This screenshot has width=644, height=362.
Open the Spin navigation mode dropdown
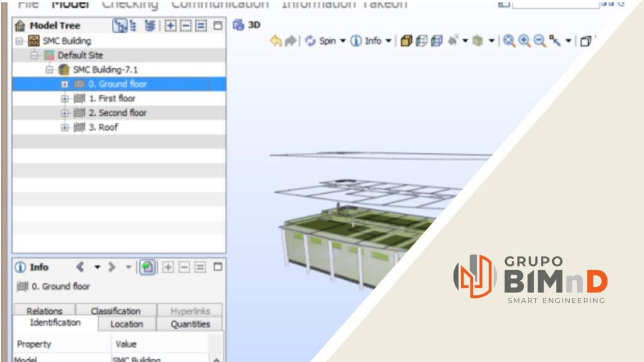point(343,41)
